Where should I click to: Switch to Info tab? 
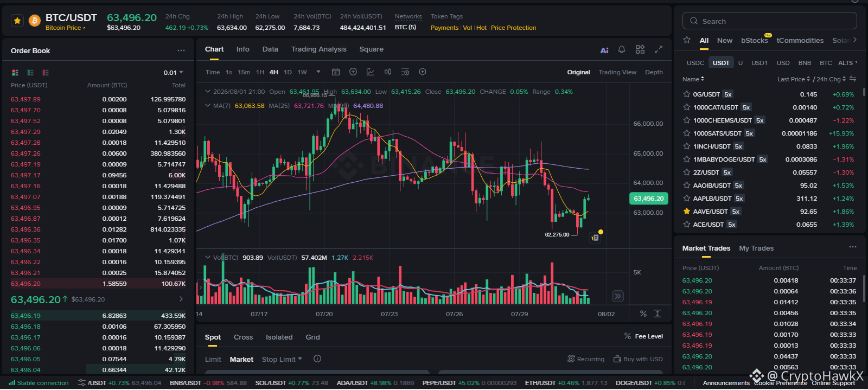(x=242, y=49)
